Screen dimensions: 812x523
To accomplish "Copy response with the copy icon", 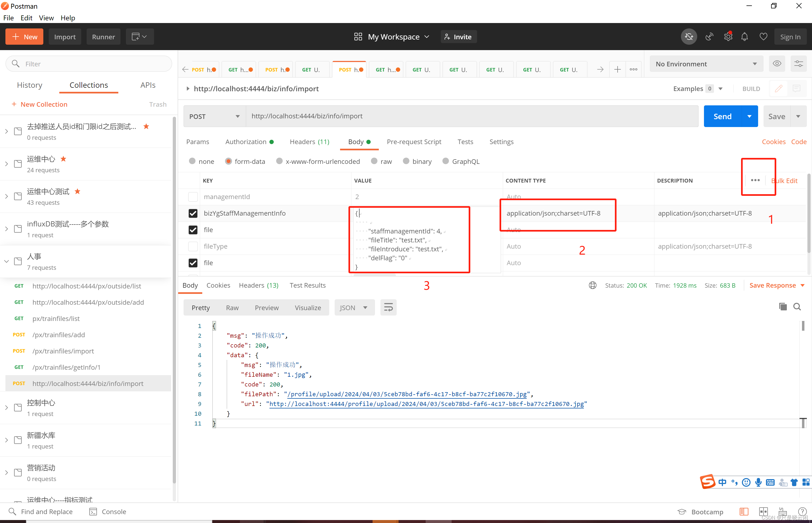I will click(x=782, y=307).
